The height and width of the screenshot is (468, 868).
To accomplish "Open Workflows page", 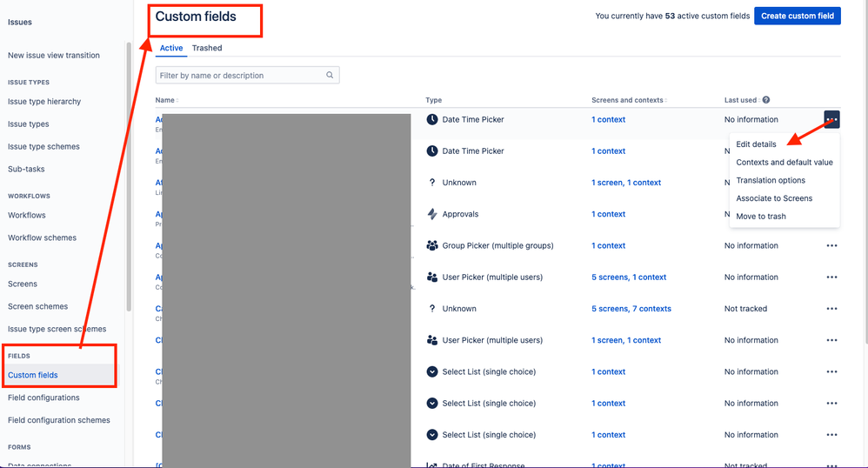I will pos(27,216).
